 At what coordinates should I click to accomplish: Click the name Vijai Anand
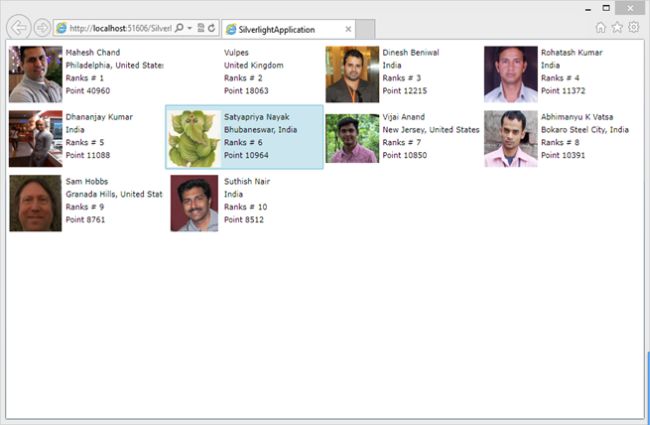[403, 117]
